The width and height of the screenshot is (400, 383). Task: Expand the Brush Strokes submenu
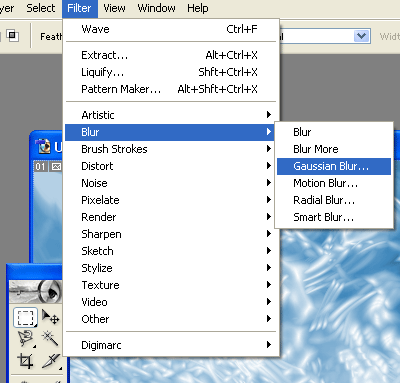(170, 149)
